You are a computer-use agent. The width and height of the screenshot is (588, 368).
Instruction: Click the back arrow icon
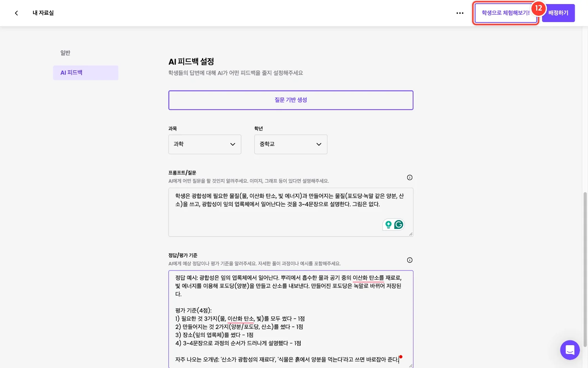[x=16, y=13]
